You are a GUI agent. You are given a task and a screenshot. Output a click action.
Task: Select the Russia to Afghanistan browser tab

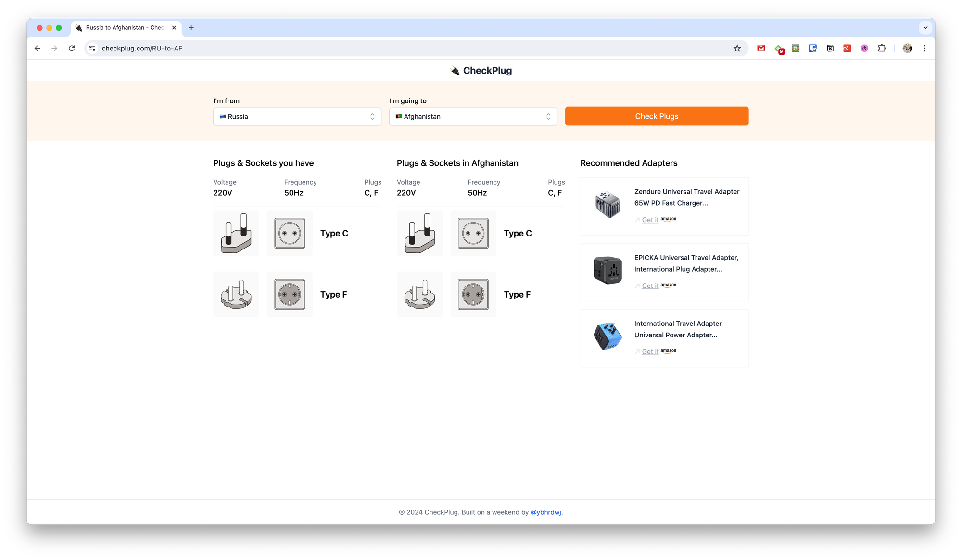pos(125,28)
